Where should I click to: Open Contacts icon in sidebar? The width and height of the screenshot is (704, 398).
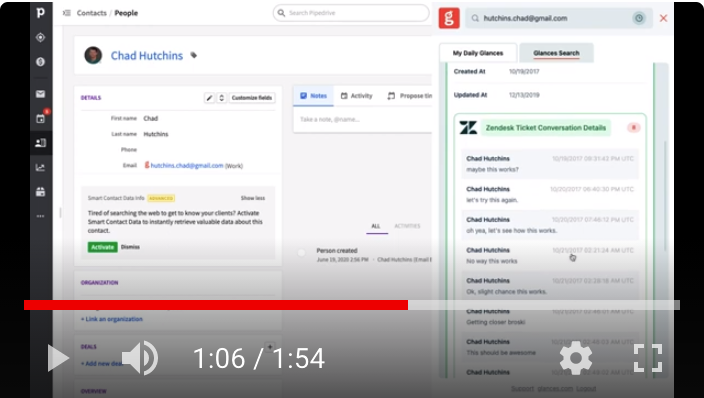tap(40, 143)
